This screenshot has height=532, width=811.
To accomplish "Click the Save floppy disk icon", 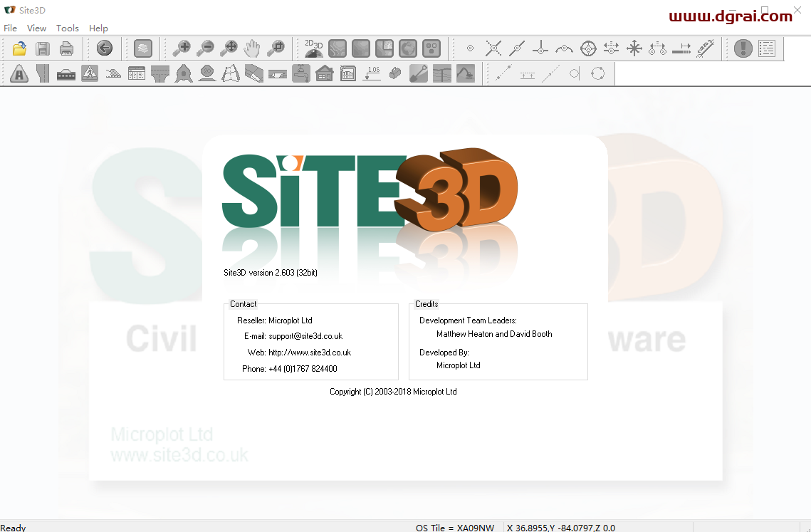I will 43,48.
